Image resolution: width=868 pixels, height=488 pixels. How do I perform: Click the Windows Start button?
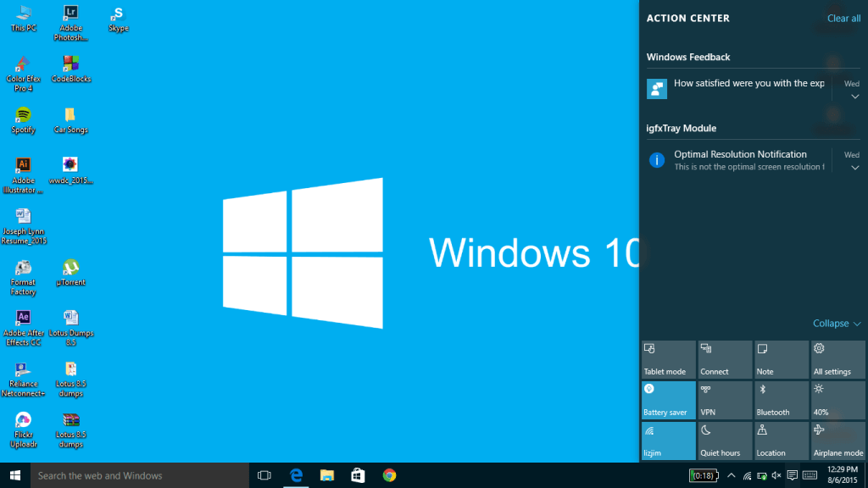15,475
